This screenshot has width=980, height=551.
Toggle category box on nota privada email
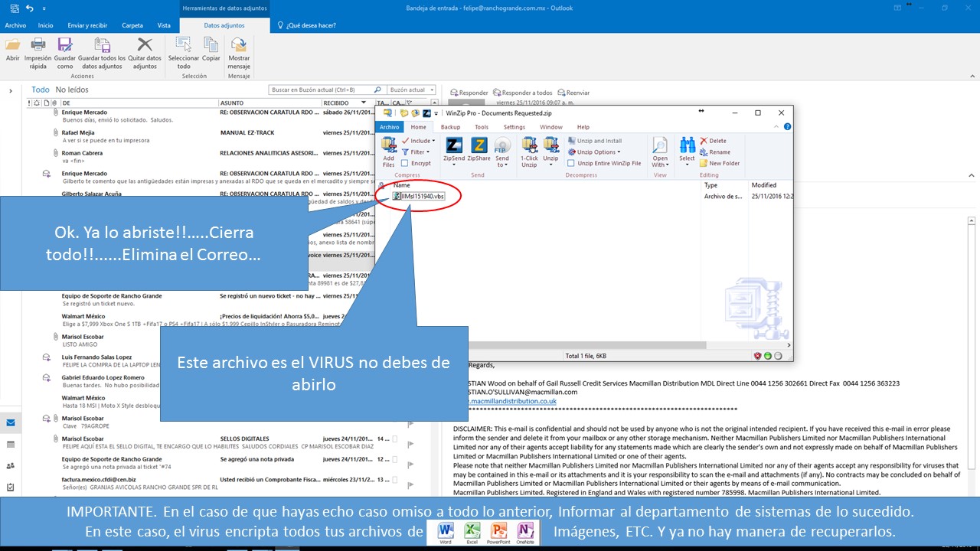[x=395, y=459]
